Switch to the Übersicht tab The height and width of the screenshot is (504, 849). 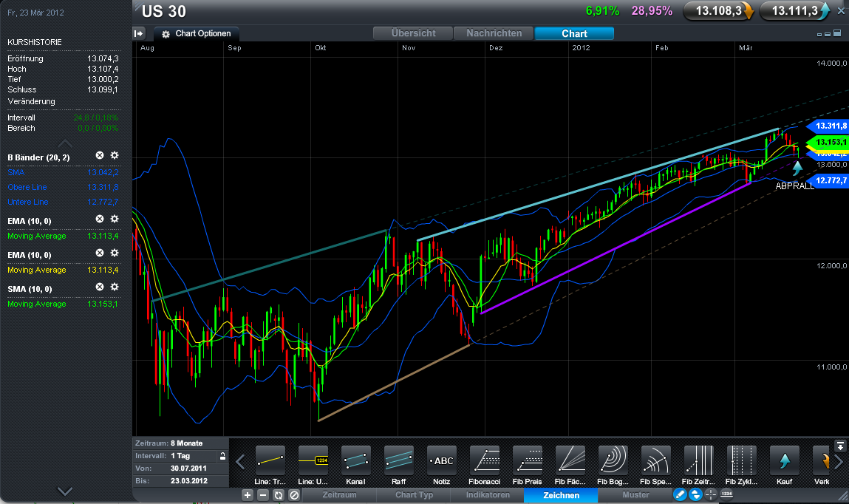click(x=413, y=33)
